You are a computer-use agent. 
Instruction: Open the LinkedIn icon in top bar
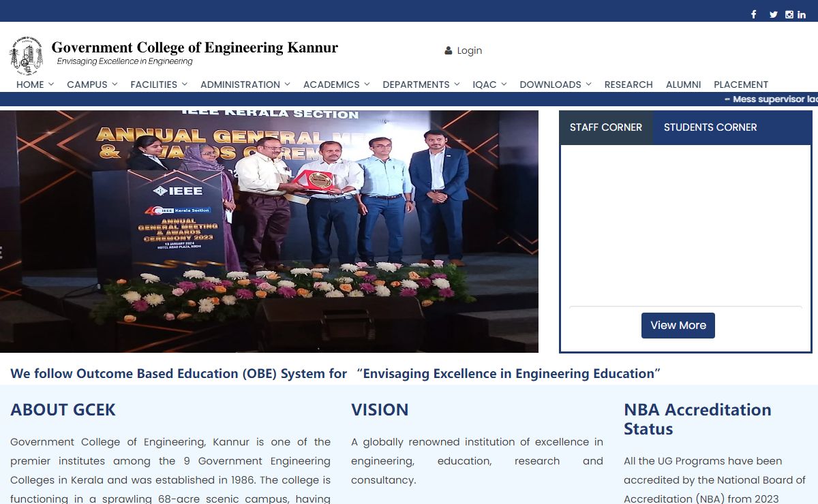click(x=802, y=14)
